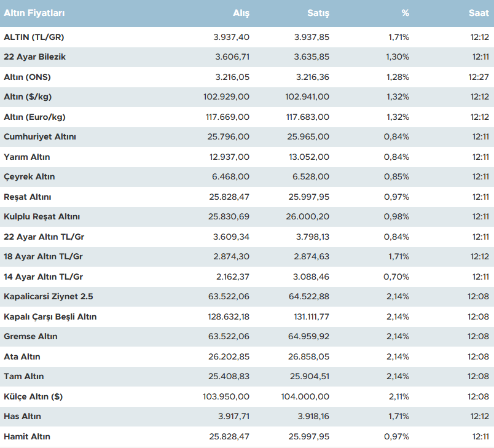The height and width of the screenshot is (448, 494).
Task: Click the buy price 128.632,18
Action: (x=229, y=317)
